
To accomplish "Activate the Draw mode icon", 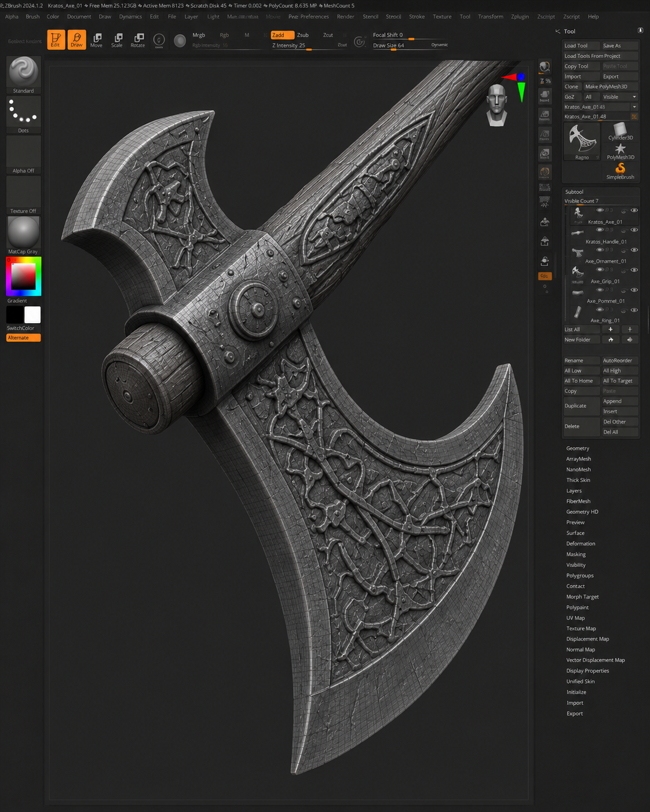I will (76, 39).
